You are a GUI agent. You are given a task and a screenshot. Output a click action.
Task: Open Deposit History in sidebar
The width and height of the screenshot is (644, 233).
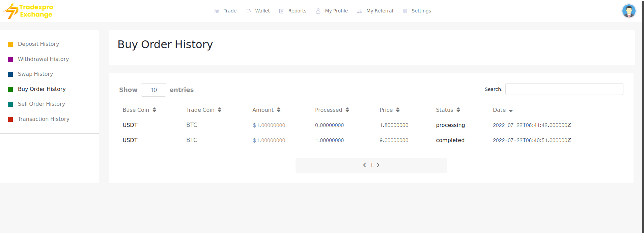[38, 44]
